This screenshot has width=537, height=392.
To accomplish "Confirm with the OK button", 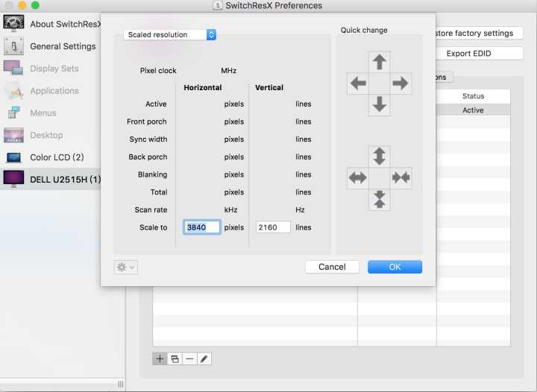I will tap(395, 267).
